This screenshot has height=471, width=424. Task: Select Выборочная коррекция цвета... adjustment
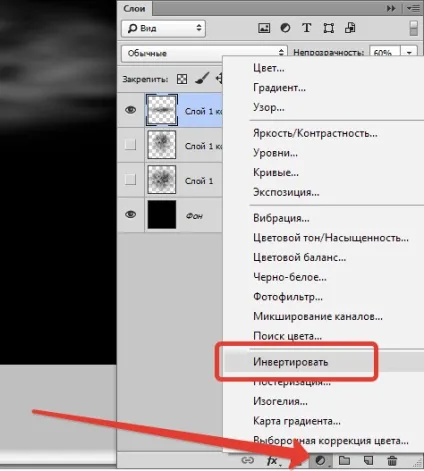(x=331, y=441)
